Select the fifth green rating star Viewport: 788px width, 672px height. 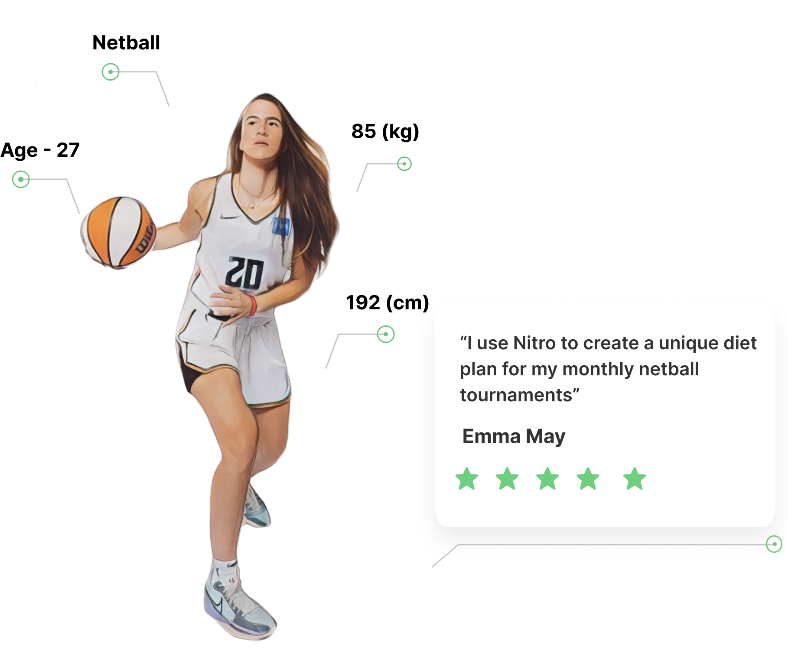tap(635, 479)
